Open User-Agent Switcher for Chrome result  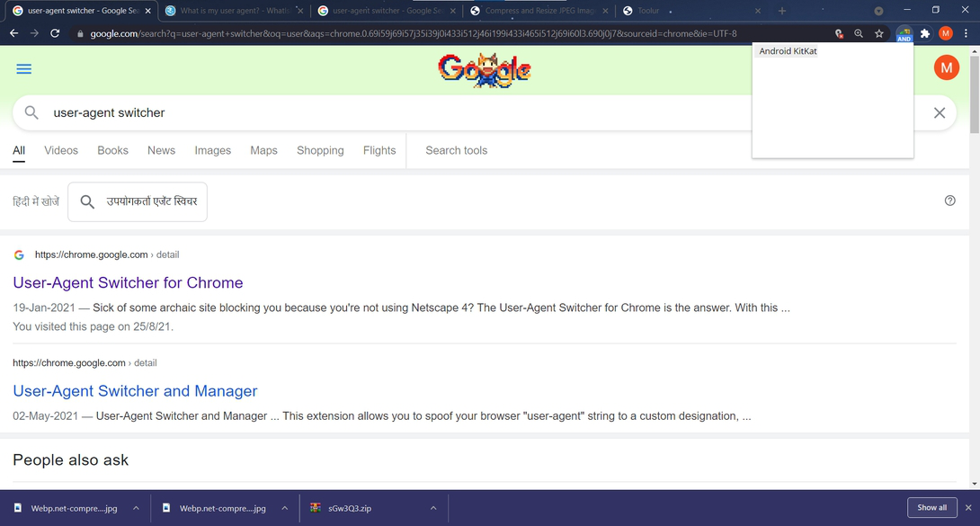[x=129, y=282]
